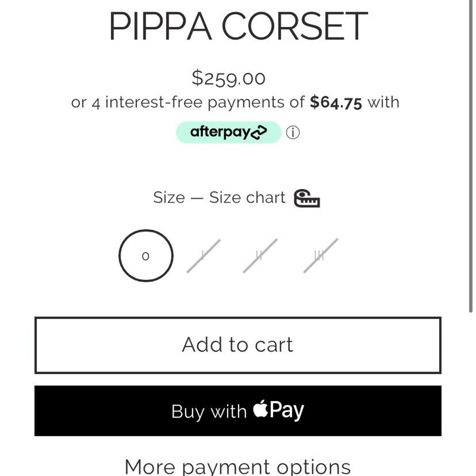Click the sold-out size II option
This screenshot has width=476, height=476.
point(260,256)
